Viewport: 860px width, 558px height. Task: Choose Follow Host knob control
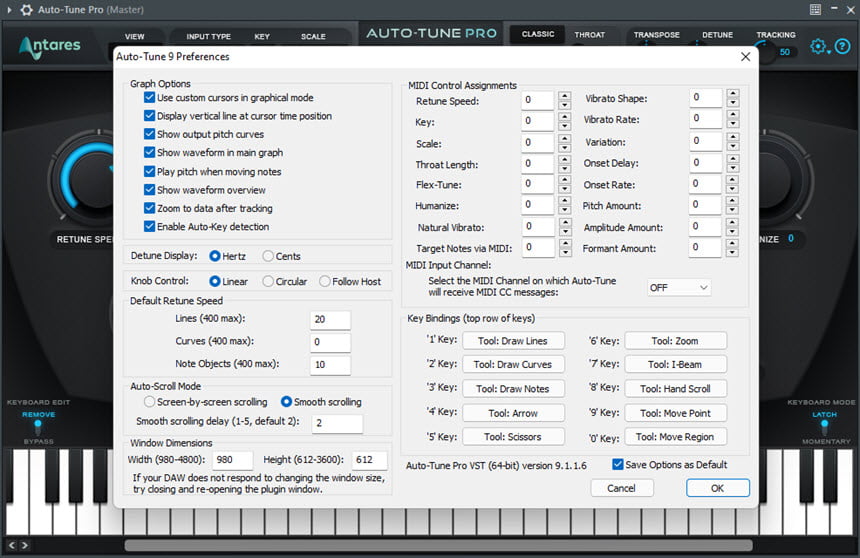325,281
